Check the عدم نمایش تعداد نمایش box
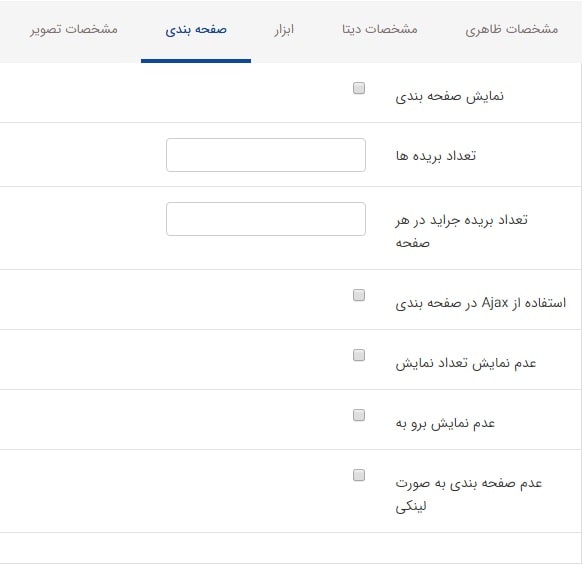This screenshot has height=571, width=585. 359,355
